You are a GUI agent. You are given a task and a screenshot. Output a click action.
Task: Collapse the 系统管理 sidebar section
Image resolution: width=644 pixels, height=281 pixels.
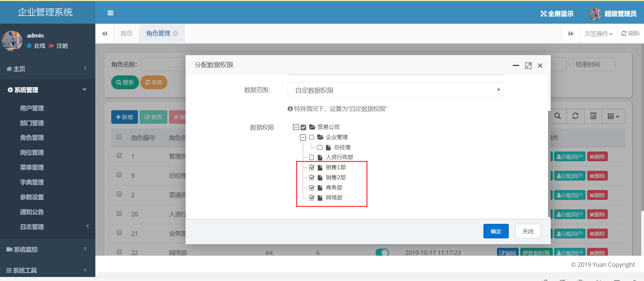(x=47, y=90)
